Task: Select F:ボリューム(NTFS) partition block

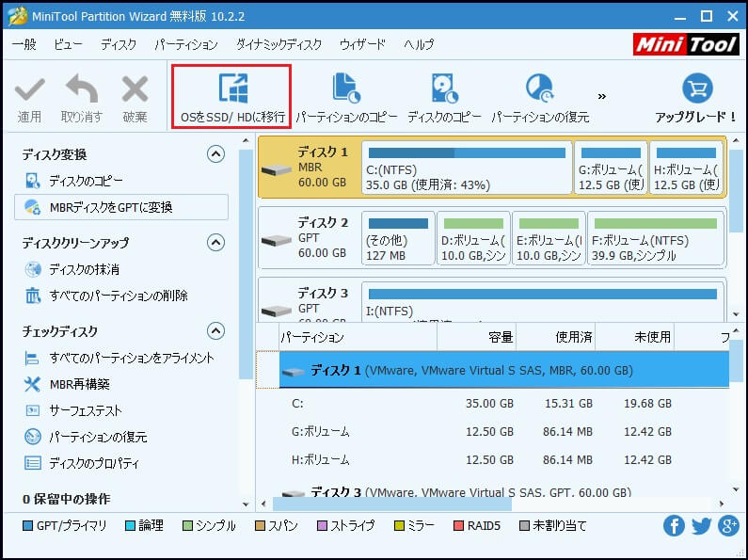Action: click(x=656, y=238)
